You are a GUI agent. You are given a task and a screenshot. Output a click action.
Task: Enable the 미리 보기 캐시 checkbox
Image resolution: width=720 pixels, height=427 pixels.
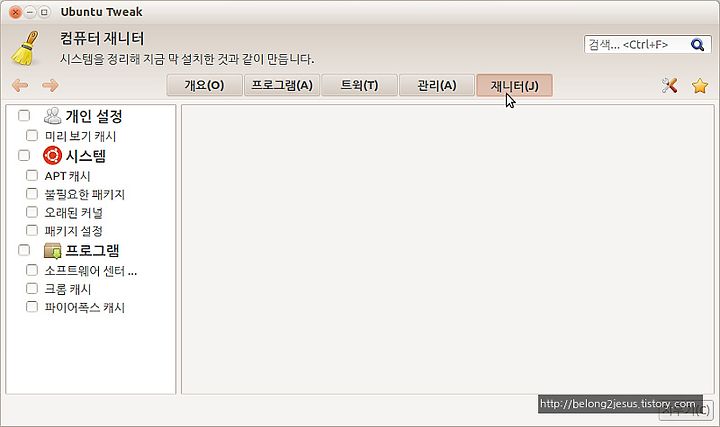click(32, 135)
